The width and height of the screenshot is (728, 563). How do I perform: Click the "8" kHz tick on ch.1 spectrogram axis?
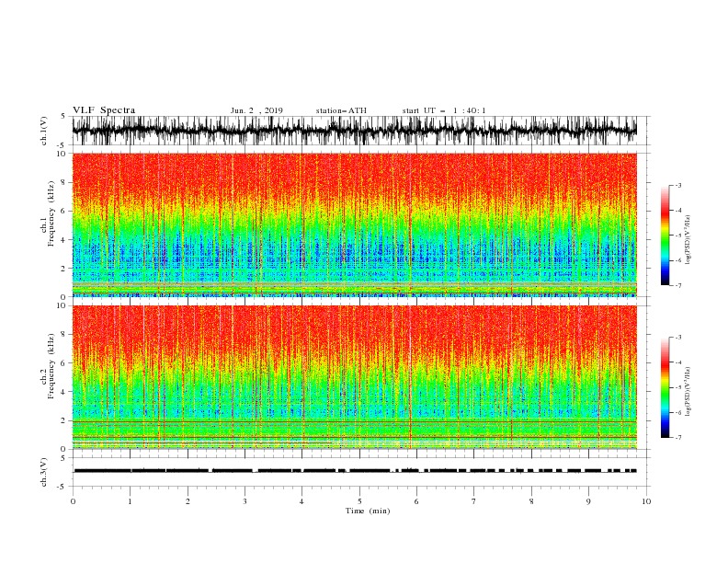63,182
